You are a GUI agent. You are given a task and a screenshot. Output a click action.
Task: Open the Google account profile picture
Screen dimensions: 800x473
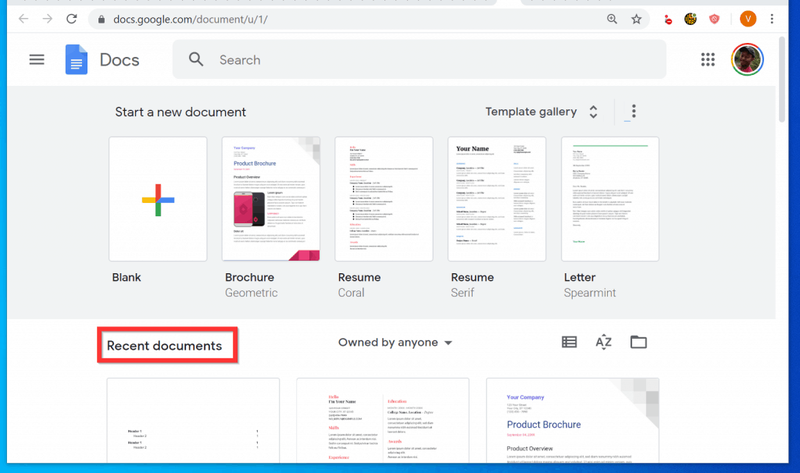pos(747,60)
